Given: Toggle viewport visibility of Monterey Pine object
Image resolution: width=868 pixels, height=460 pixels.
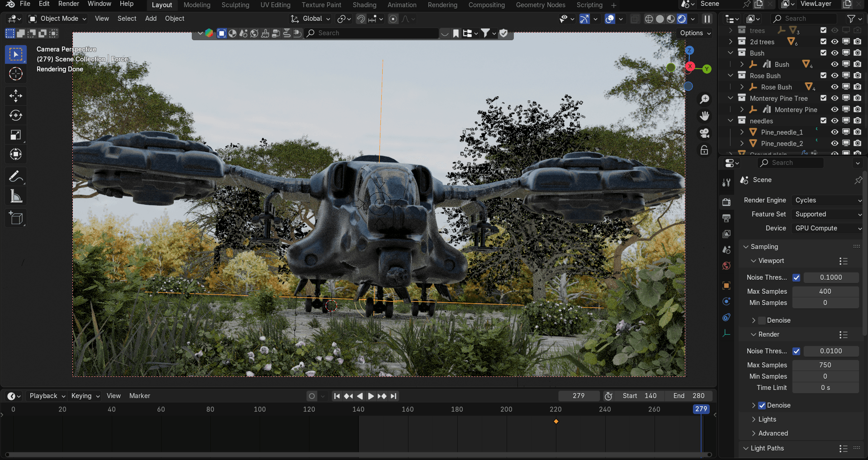Looking at the screenshot, I should click(x=835, y=110).
